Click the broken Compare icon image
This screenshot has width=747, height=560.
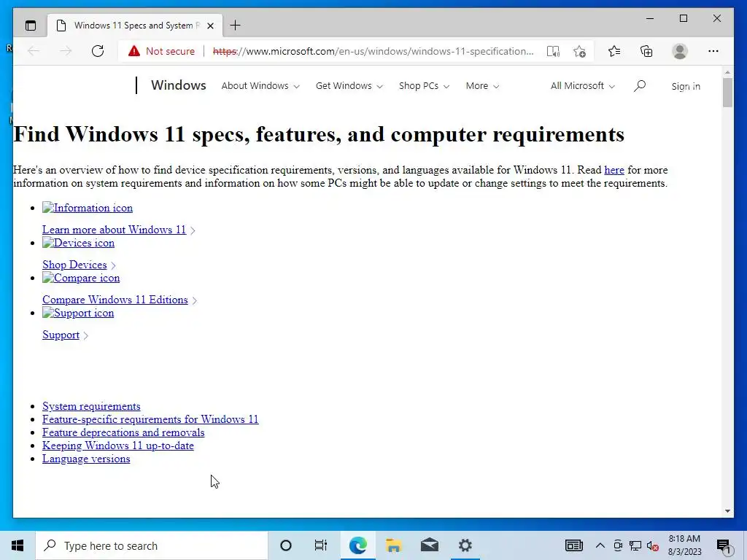[81, 278]
